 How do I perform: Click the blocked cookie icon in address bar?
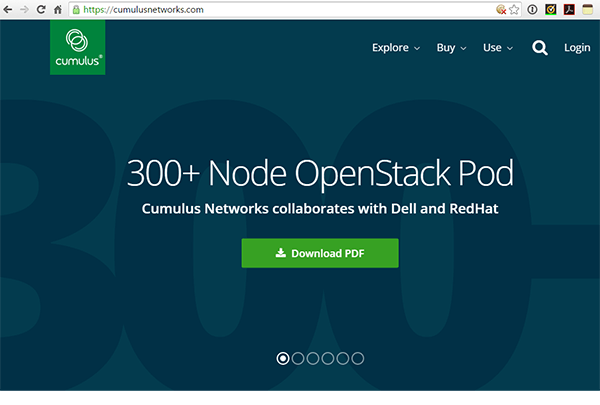pyautogui.click(x=501, y=10)
